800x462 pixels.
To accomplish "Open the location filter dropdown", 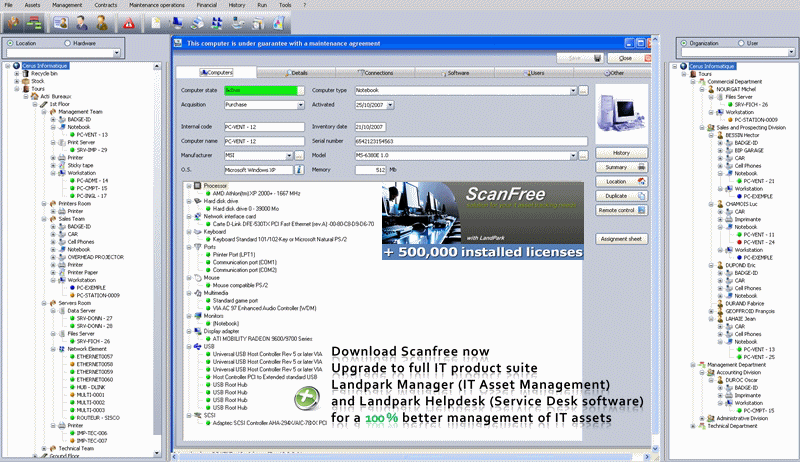I will (116, 53).
